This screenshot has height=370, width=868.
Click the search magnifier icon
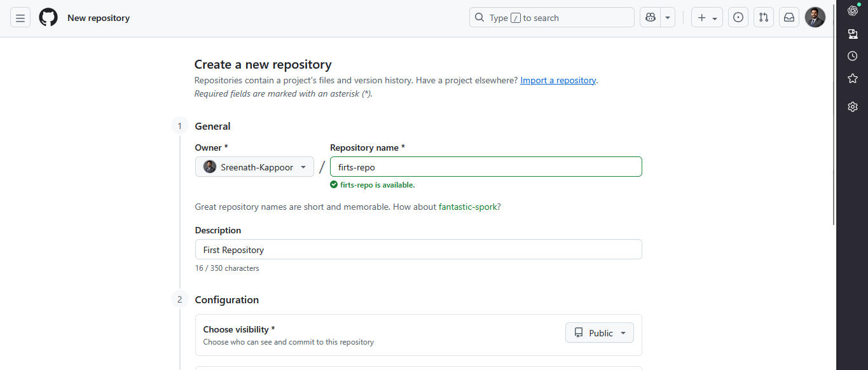479,17
